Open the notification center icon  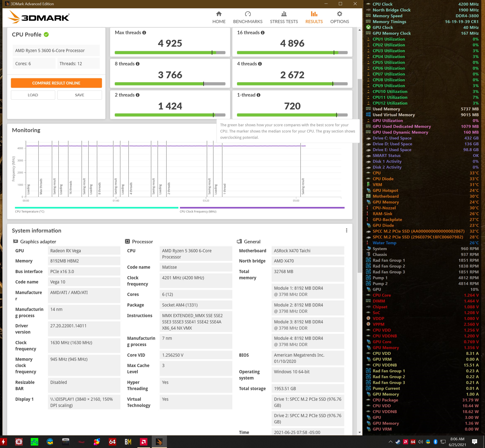click(475, 442)
